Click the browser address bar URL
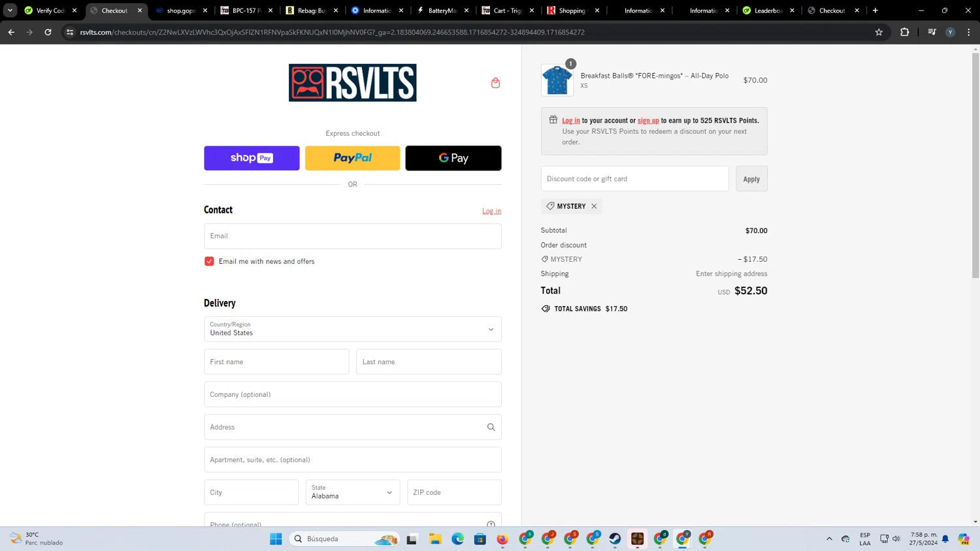 pos(332,32)
